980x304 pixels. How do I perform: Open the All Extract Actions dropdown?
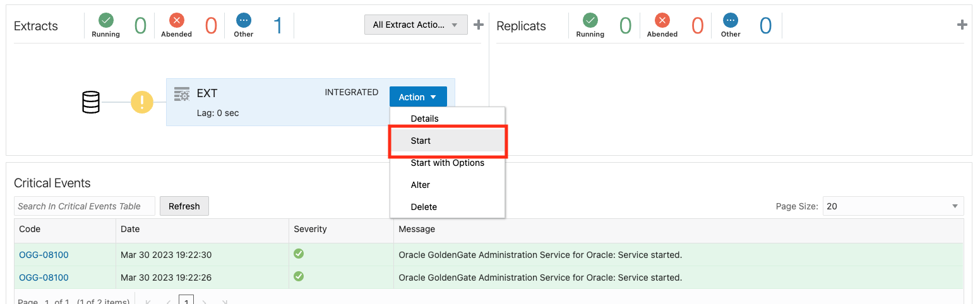[x=415, y=25]
